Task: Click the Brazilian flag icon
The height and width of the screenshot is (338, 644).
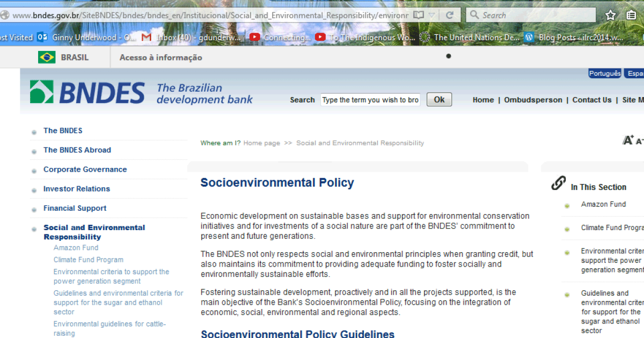Action: click(47, 56)
